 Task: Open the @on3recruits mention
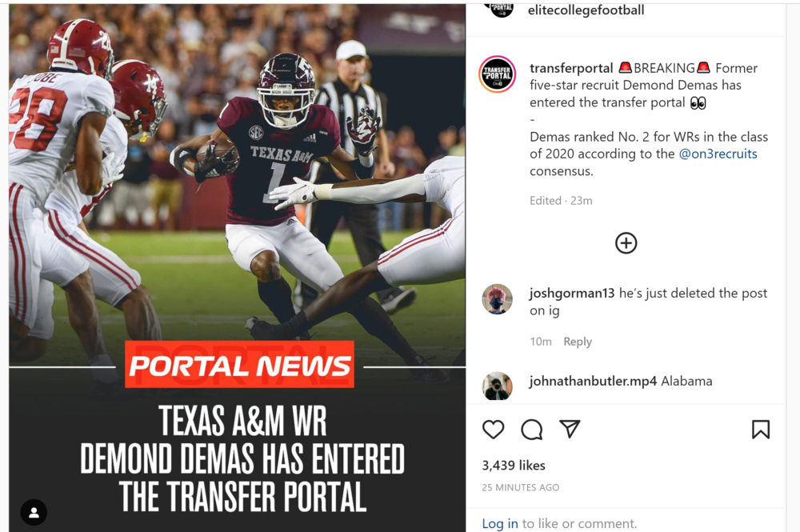[718, 154]
